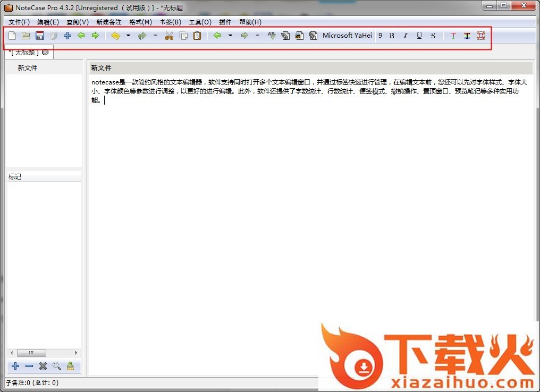Image resolution: width=540 pixels, height=392 pixels.
Task: Open the 书签(B) menu
Action: [171, 22]
